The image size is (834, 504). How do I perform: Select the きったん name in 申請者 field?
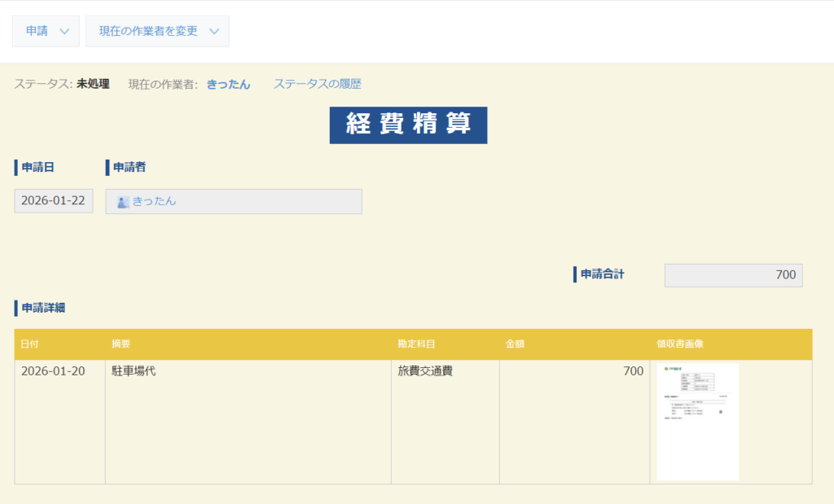[154, 201]
